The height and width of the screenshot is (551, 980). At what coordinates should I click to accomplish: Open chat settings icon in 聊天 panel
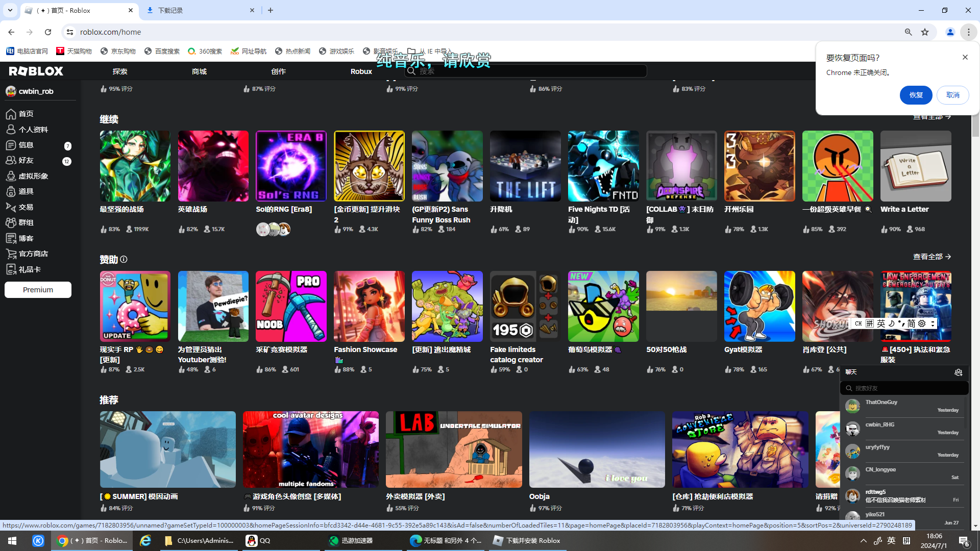958,372
